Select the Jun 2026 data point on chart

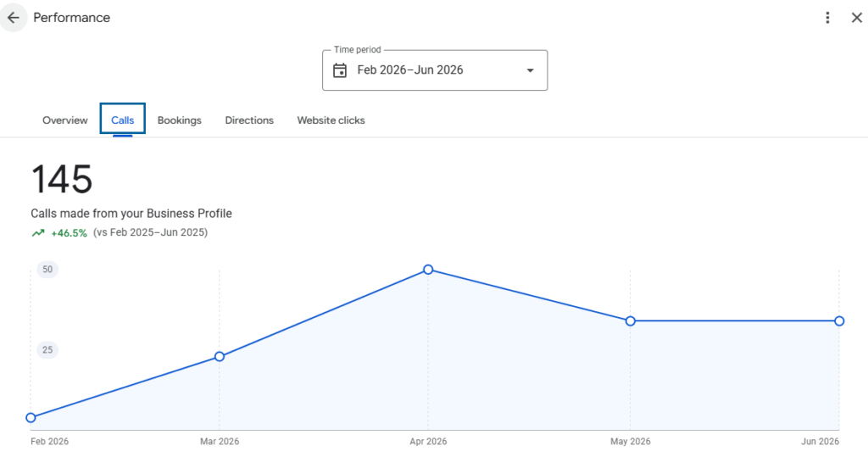839,320
